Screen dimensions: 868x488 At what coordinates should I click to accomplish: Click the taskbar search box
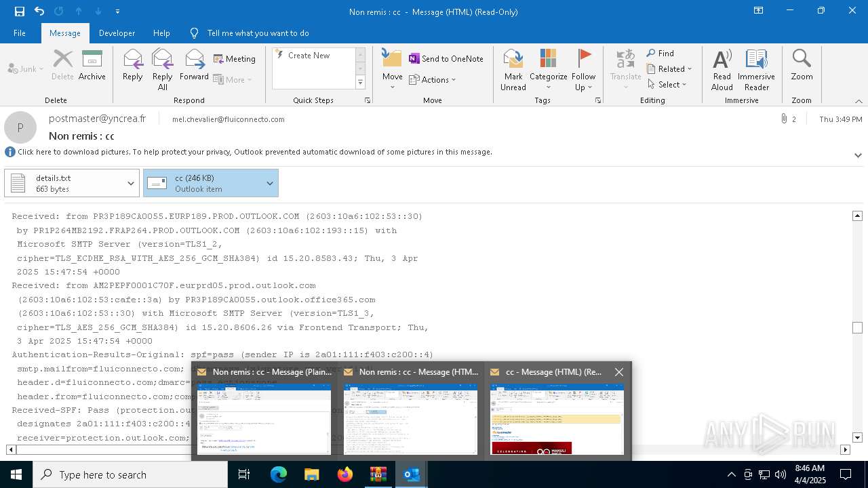click(130, 474)
